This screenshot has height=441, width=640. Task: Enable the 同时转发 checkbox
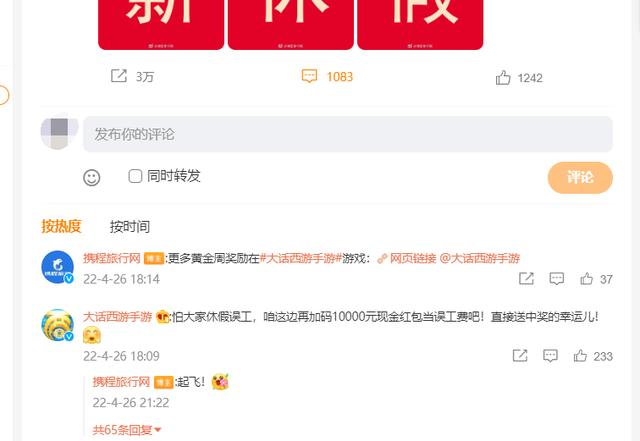135,176
